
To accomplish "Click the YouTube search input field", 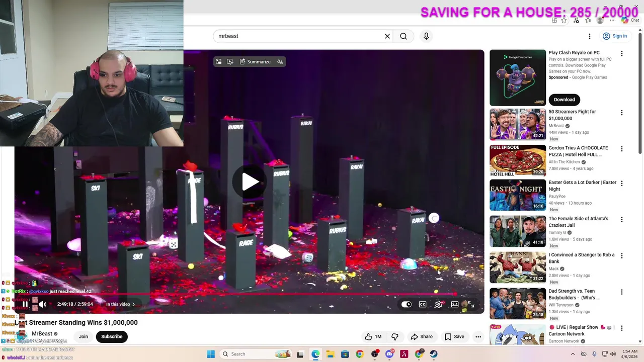I will (299, 36).
